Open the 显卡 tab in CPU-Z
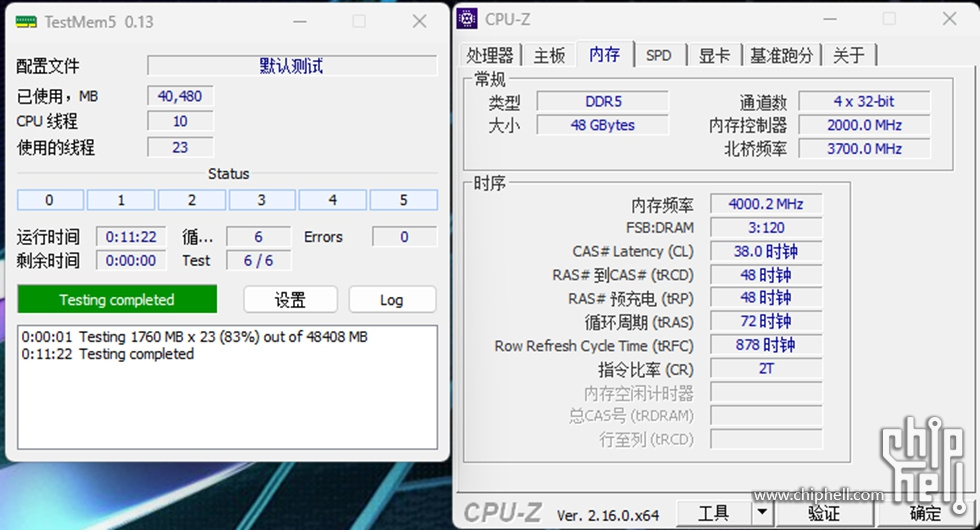980x530 pixels. (714, 56)
